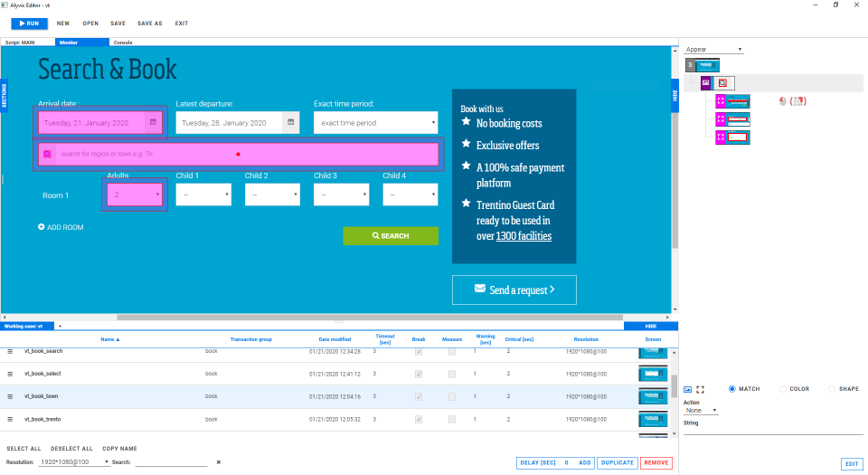Image resolution: width=868 pixels, height=475 pixels.
Task: Open the SECTIONS side tab
Action: click(x=4, y=95)
